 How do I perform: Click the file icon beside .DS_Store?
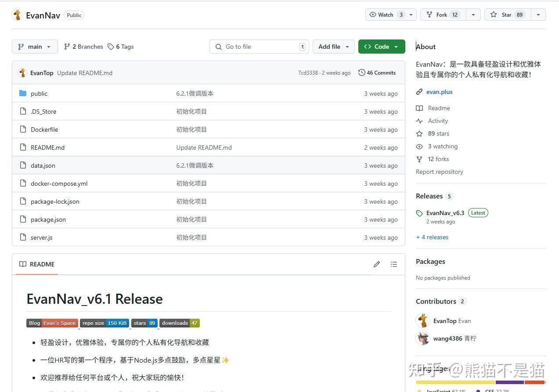(23, 111)
